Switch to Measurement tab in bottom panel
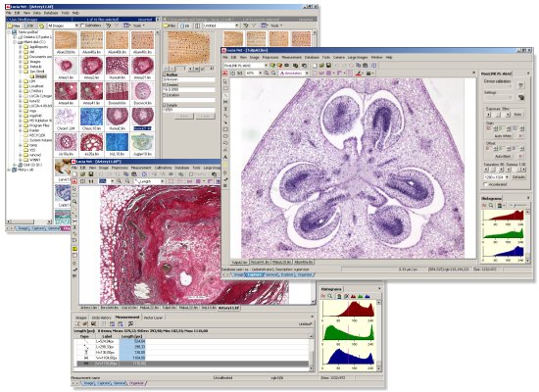 point(127,318)
